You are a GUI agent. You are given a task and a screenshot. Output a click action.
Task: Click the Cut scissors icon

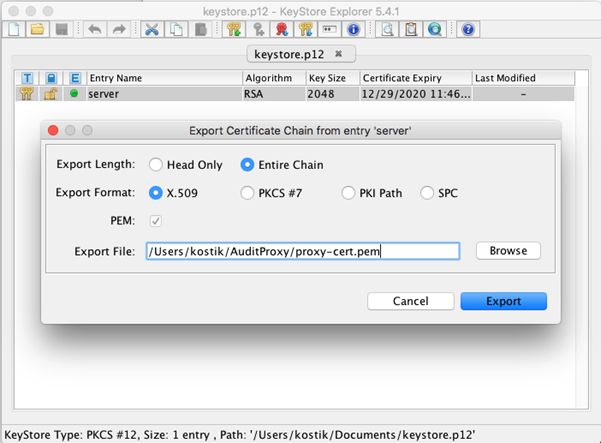pos(152,29)
